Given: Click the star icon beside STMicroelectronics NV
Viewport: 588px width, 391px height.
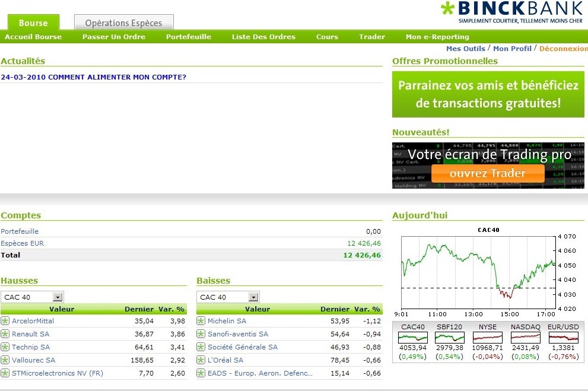Looking at the screenshot, I should 5,373.
